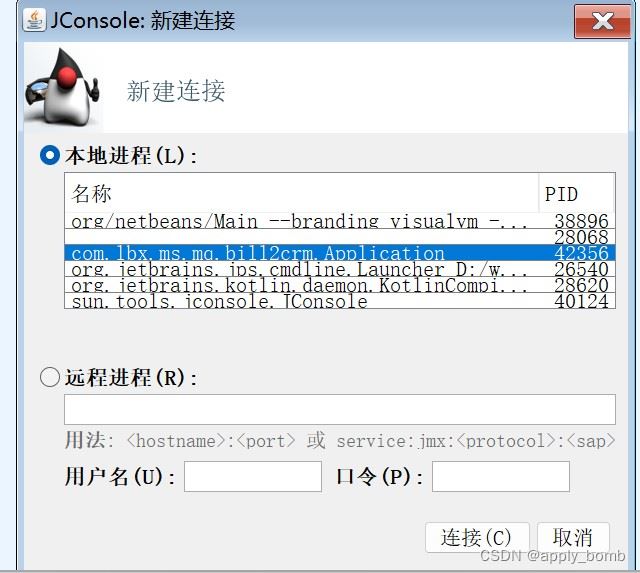This screenshot has height=573, width=640.
Task: Select the 远程进程 (Remote process) radio button
Action: (50, 377)
